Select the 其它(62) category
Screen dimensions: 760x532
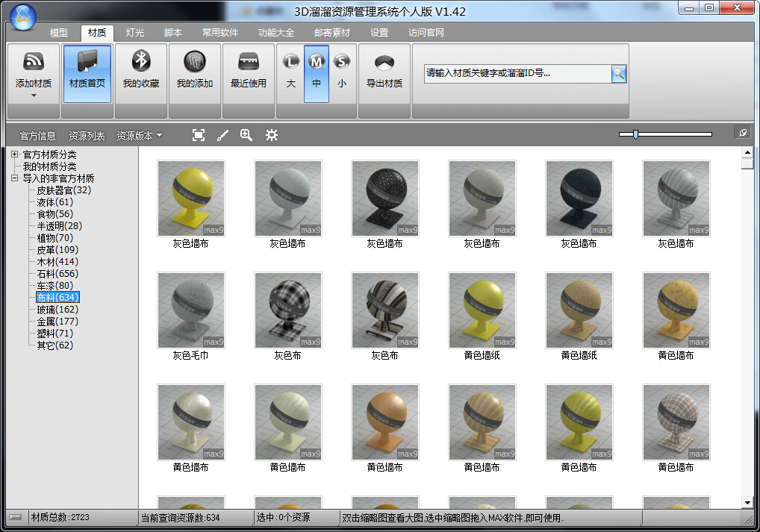(55, 345)
